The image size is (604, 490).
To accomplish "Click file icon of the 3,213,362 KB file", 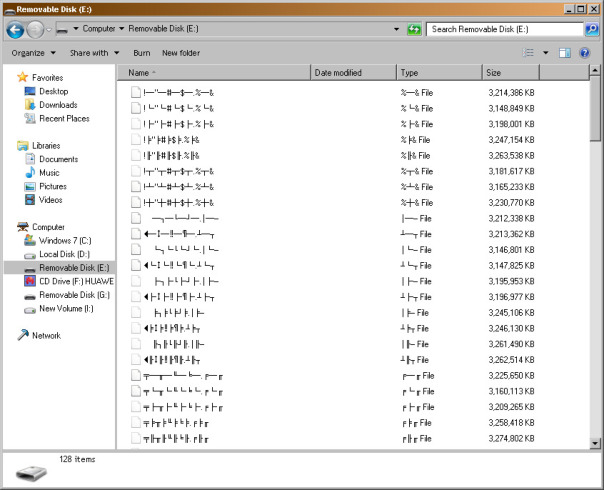I will [136, 234].
